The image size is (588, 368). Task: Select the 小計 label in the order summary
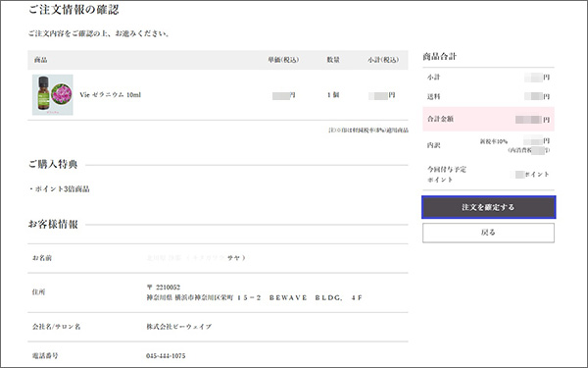(x=433, y=77)
